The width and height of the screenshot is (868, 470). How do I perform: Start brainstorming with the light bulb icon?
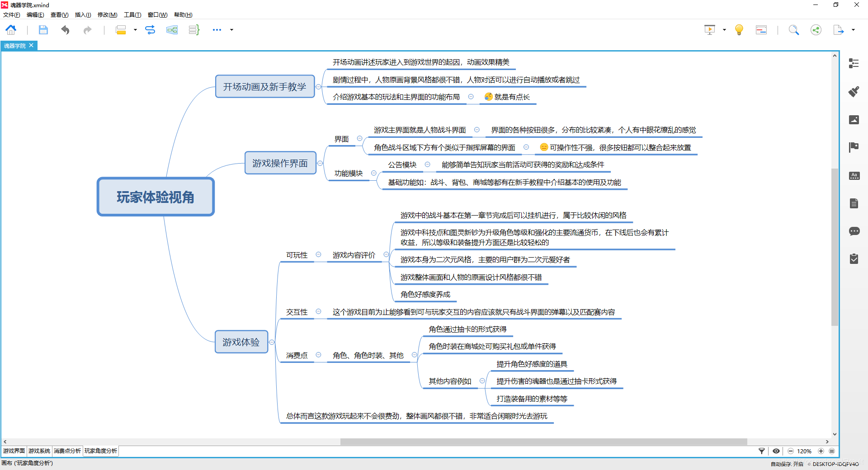739,30
